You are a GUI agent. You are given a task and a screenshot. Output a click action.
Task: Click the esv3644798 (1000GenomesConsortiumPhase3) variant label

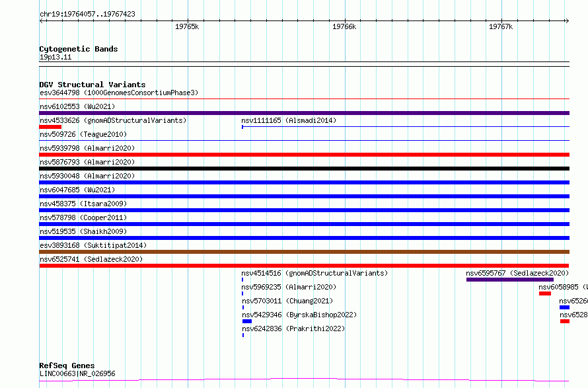pyautogui.click(x=119, y=93)
